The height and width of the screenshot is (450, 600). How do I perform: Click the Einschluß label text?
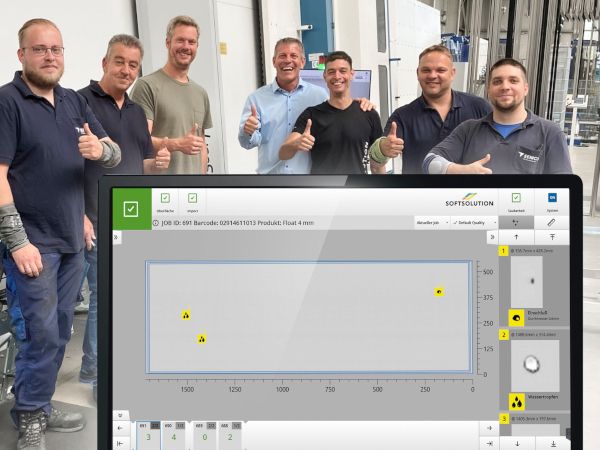tap(536, 313)
